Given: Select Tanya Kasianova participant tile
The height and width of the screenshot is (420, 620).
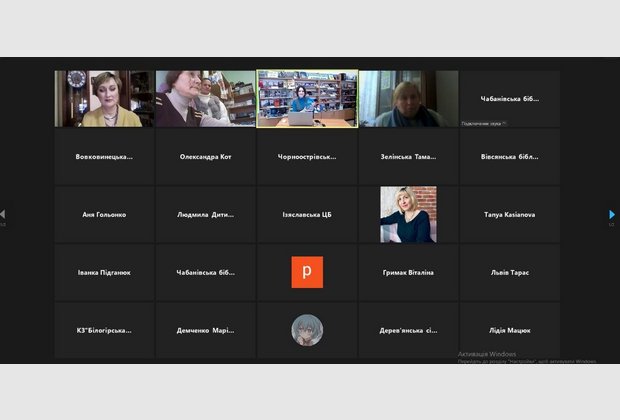Looking at the screenshot, I should (x=509, y=214).
